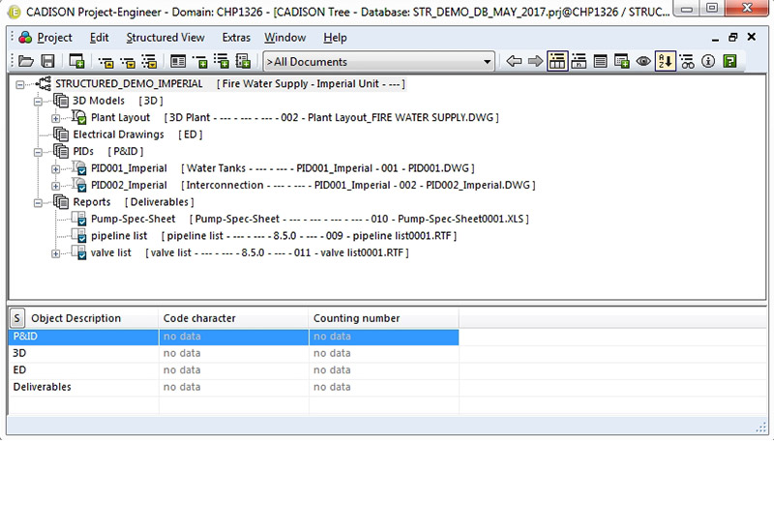Screen dimensions: 774x532
Task: Click the Code character column header
Action: [x=233, y=318]
